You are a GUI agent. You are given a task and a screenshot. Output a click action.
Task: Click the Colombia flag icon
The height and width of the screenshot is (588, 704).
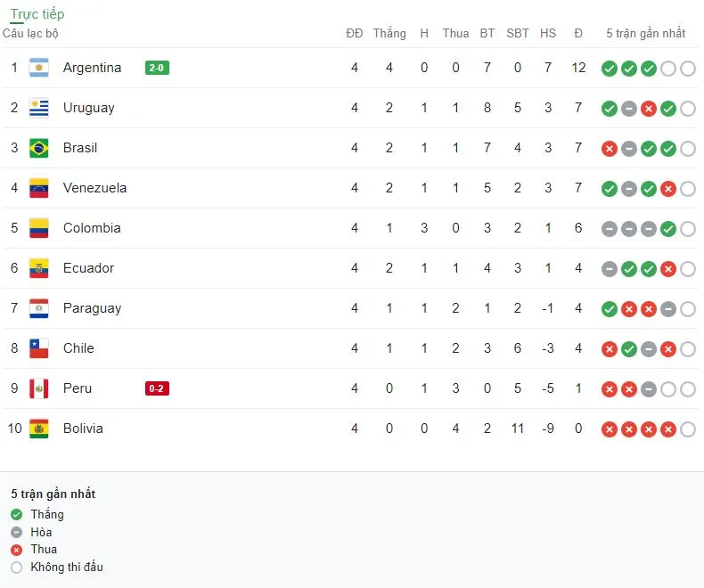pyautogui.click(x=38, y=228)
